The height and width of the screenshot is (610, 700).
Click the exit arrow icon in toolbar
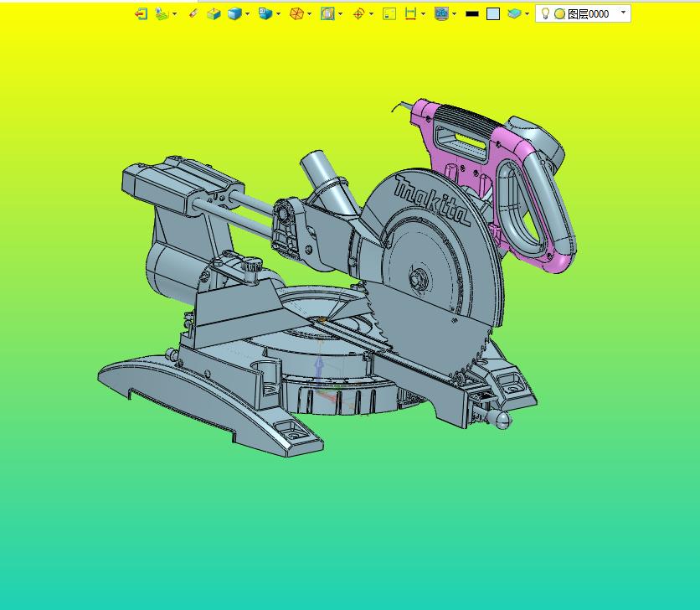pyautogui.click(x=141, y=14)
